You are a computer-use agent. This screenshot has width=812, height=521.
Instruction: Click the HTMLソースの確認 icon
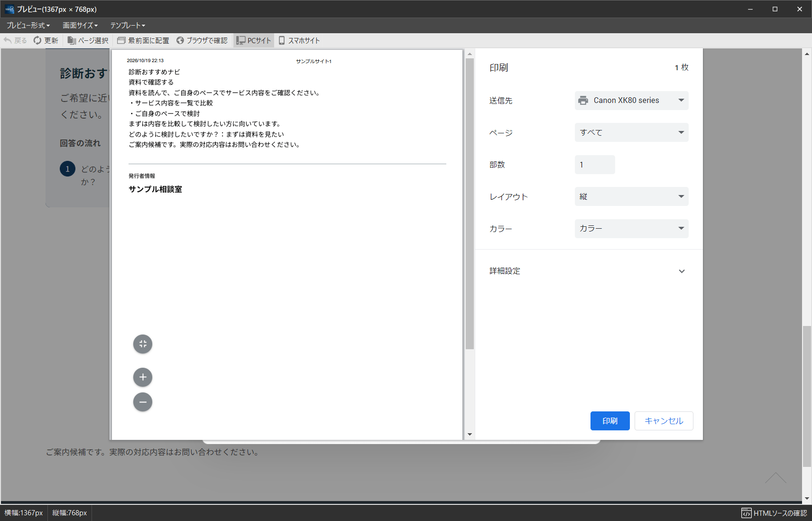tap(746, 513)
